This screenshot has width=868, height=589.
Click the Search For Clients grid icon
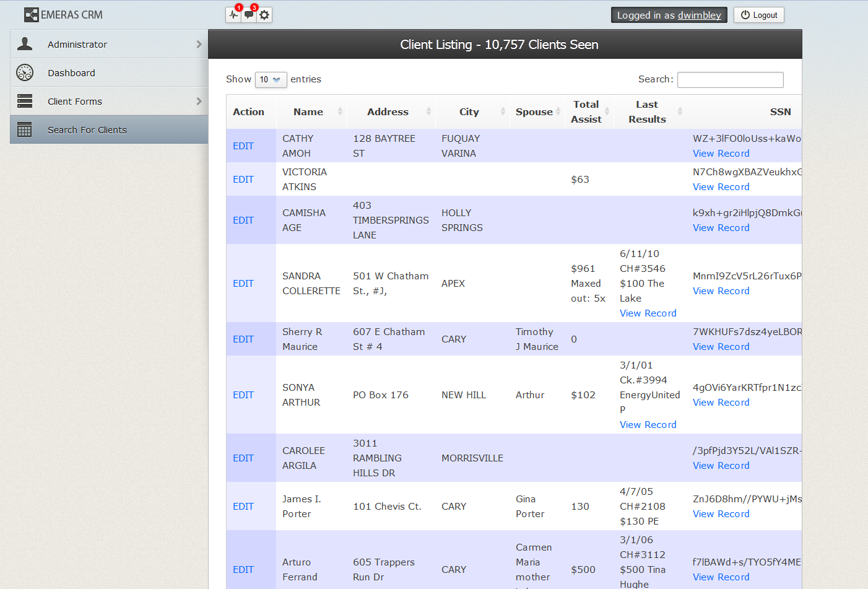pos(25,129)
